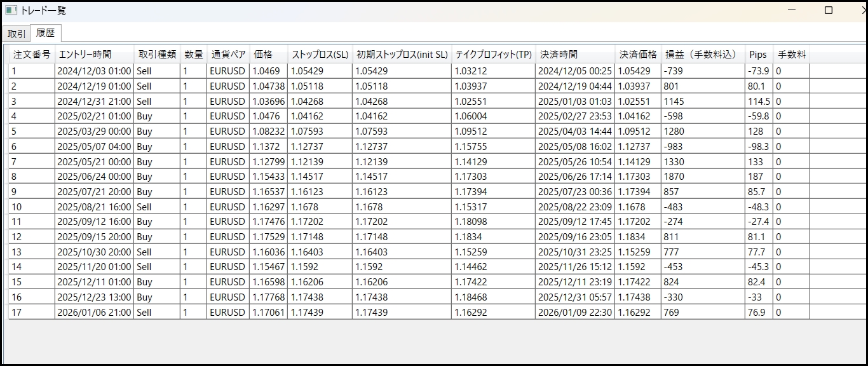Click the app icon in title bar
Viewport: 868px width, 366px height.
click(11, 10)
